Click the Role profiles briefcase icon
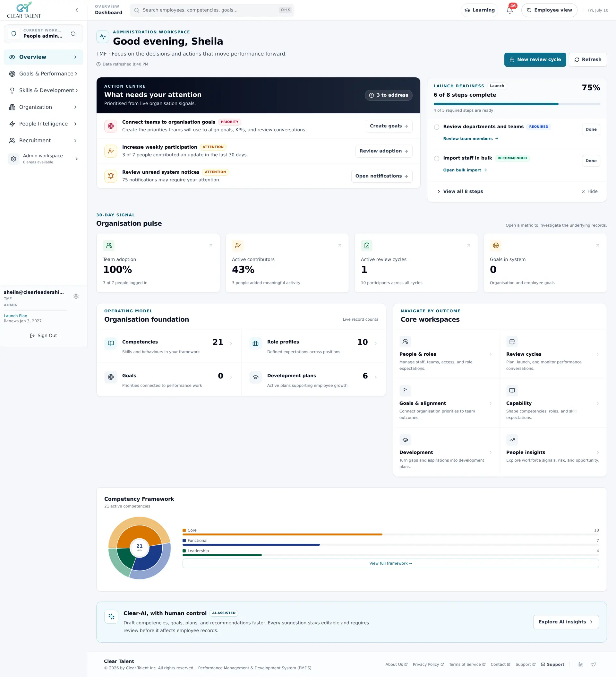 [x=255, y=343]
